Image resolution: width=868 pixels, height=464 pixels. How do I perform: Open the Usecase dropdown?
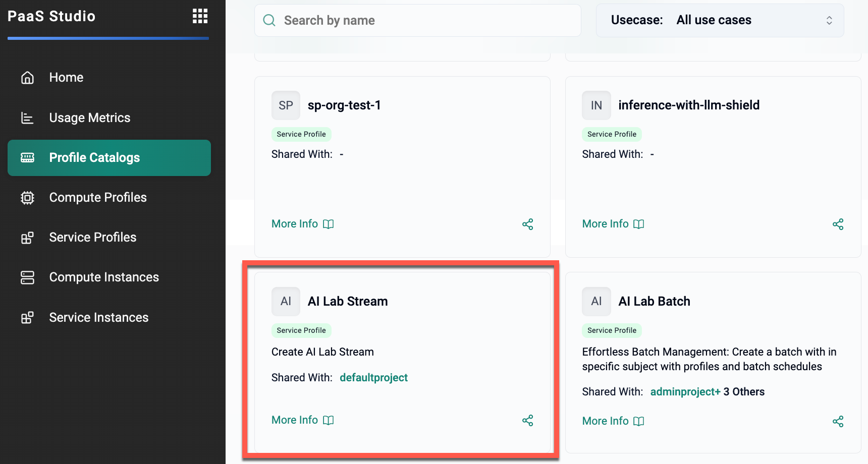[720, 20]
